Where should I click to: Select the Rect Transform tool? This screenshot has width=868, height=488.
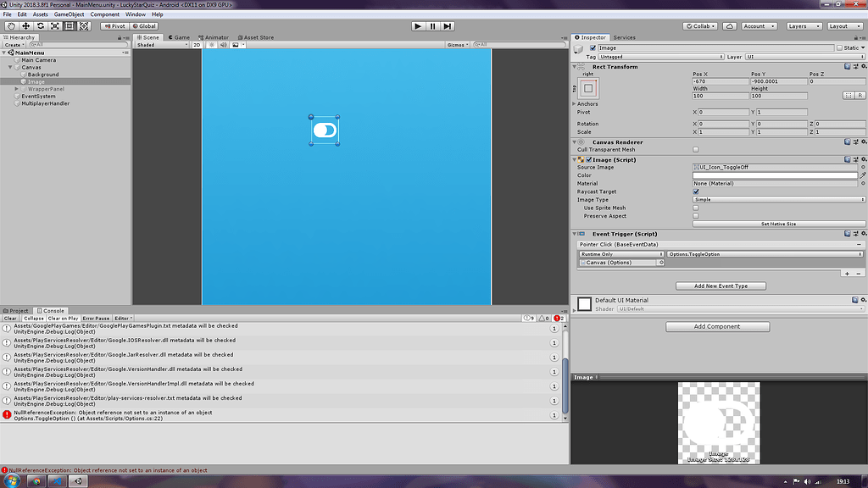[x=70, y=25]
